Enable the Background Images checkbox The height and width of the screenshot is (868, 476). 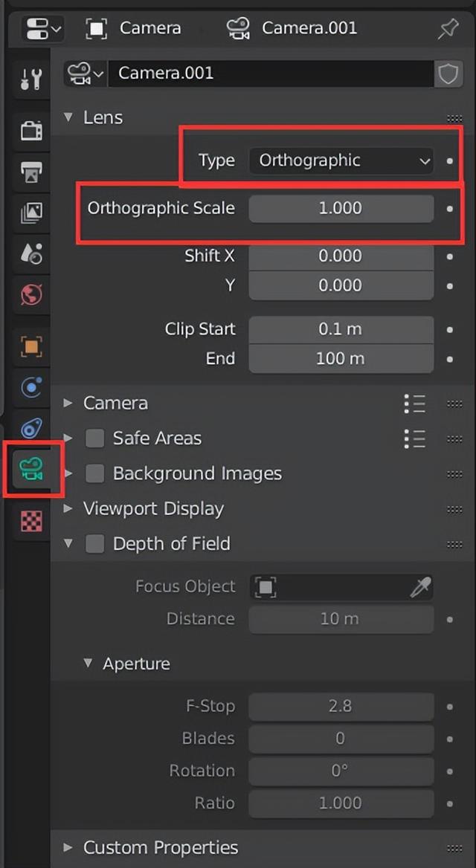[x=94, y=473]
